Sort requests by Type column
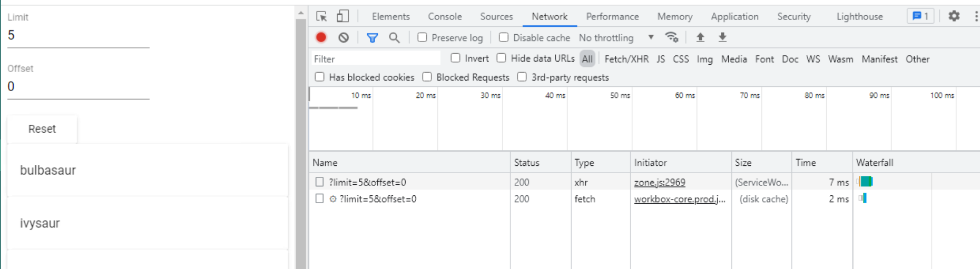The width and height of the screenshot is (980, 269). pos(601,163)
